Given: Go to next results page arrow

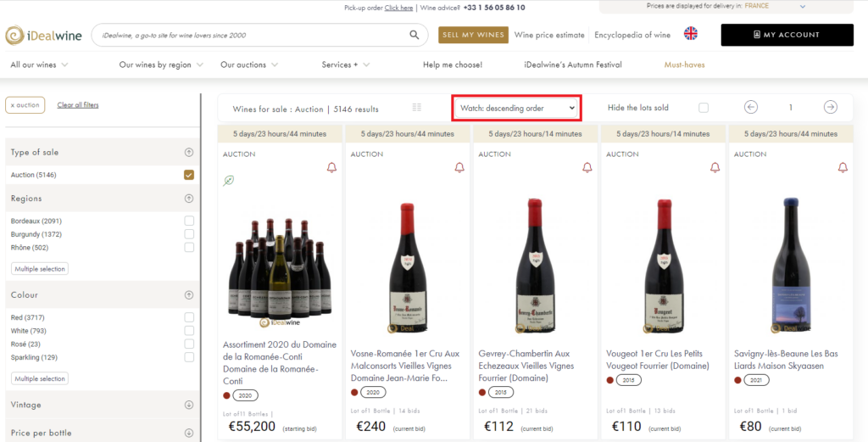Looking at the screenshot, I should (x=831, y=107).
